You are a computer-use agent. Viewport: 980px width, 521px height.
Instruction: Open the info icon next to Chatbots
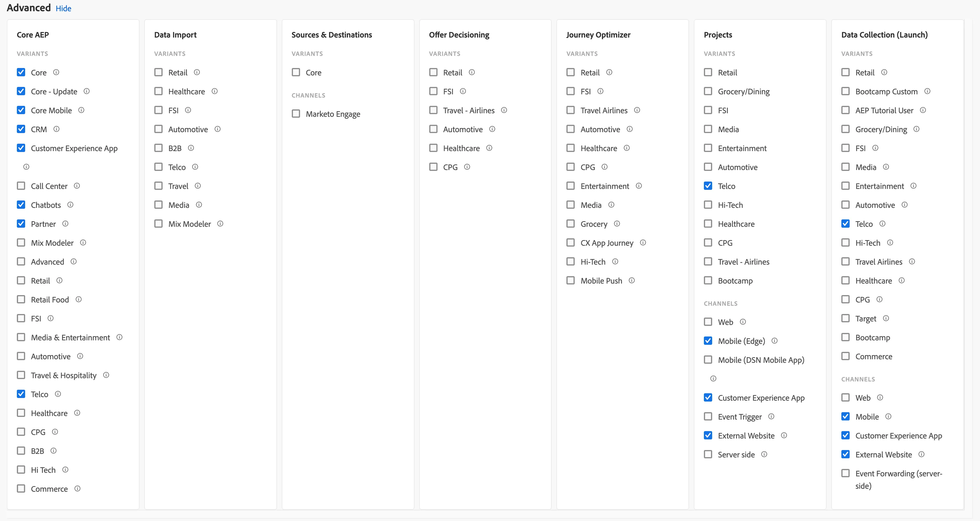[x=70, y=205]
